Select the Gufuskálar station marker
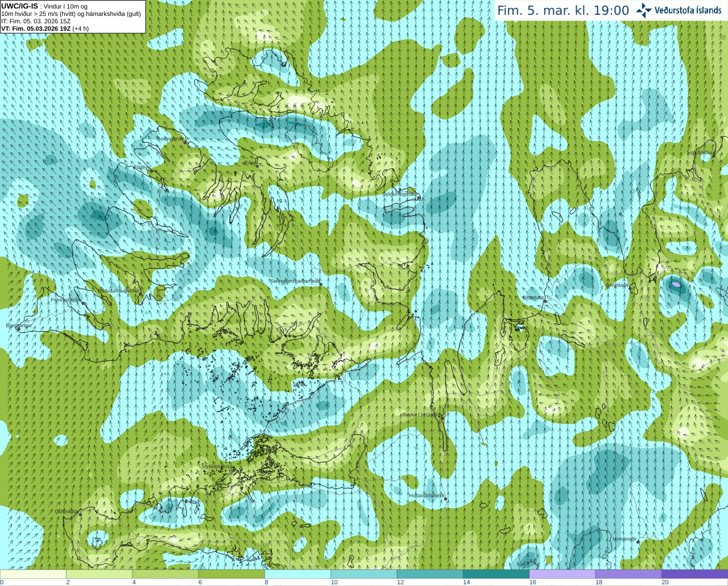Image resolution: width=728 pixels, height=586 pixels. click(80, 514)
